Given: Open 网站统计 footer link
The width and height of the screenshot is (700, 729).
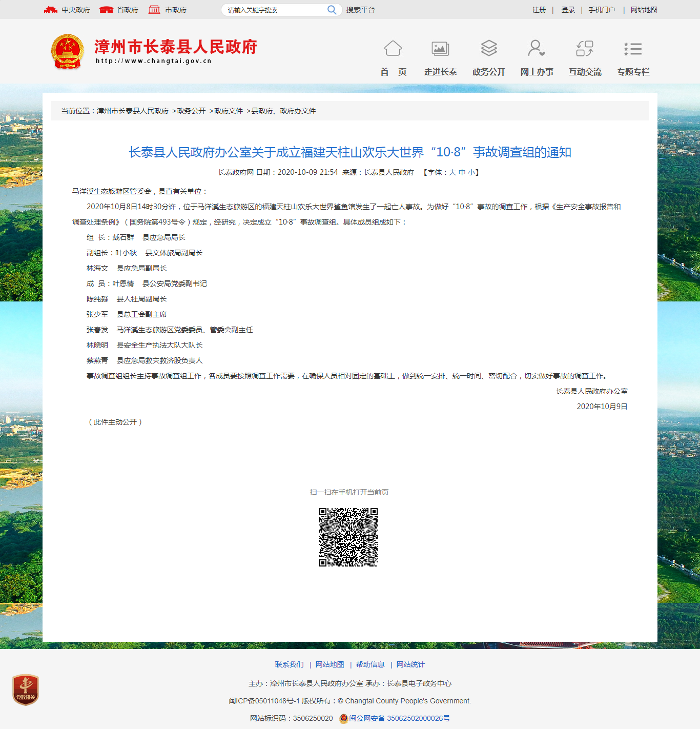Looking at the screenshot, I should pyautogui.click(x=410, y=664).
